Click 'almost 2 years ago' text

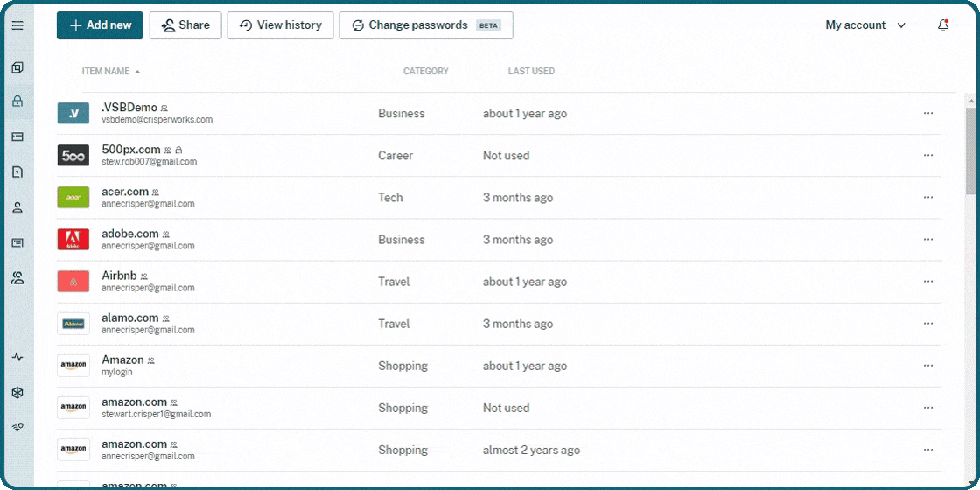(531, 450)
